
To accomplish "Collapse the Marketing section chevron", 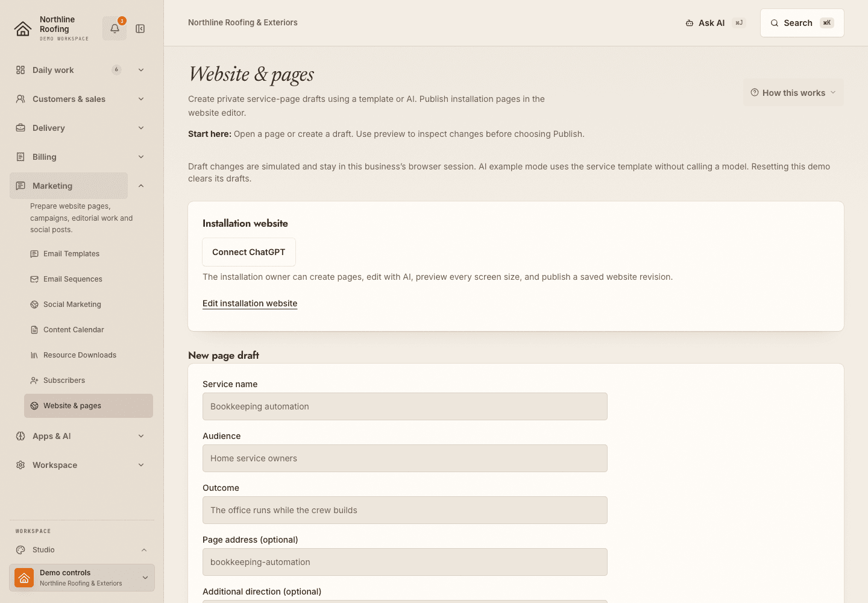I will pos(141,186).
